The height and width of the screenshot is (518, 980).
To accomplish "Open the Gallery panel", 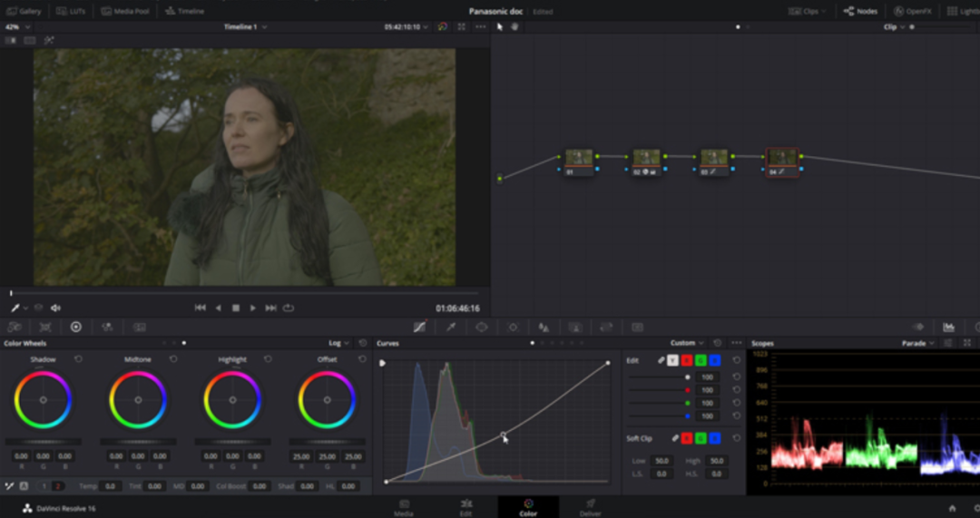I will pos(24,11).
